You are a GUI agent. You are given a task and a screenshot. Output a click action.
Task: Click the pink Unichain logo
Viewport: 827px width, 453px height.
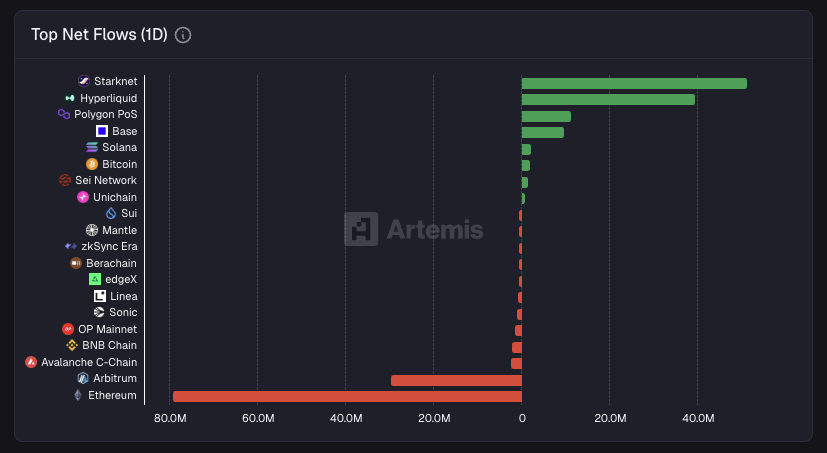coord(83,197)
